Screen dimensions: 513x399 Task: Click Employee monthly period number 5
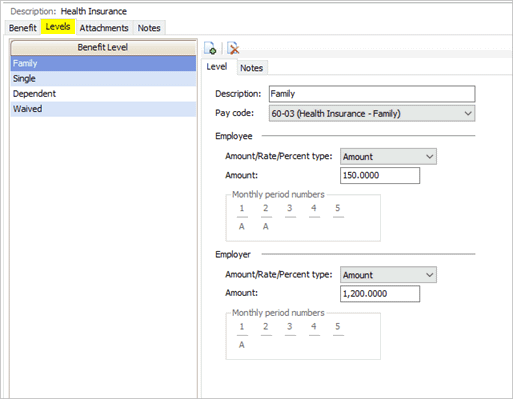[x=338, y=208]
